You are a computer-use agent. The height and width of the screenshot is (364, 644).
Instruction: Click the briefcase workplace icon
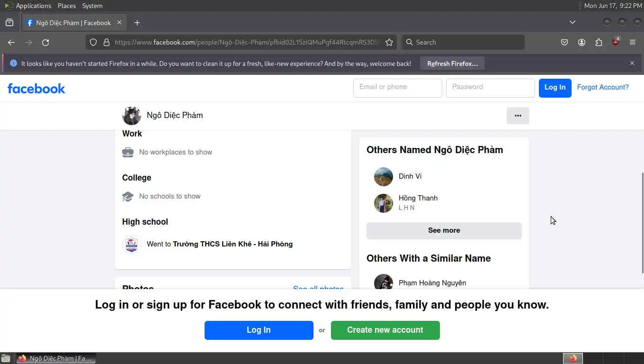tap(128, 152)
